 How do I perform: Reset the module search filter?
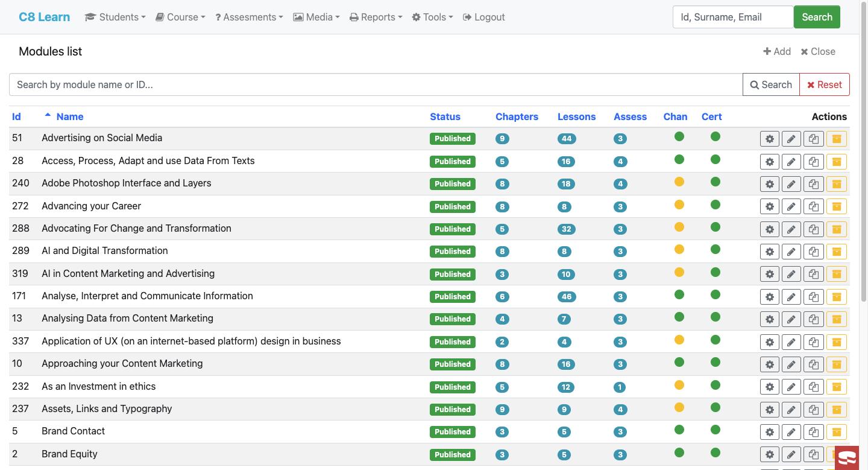825,84
